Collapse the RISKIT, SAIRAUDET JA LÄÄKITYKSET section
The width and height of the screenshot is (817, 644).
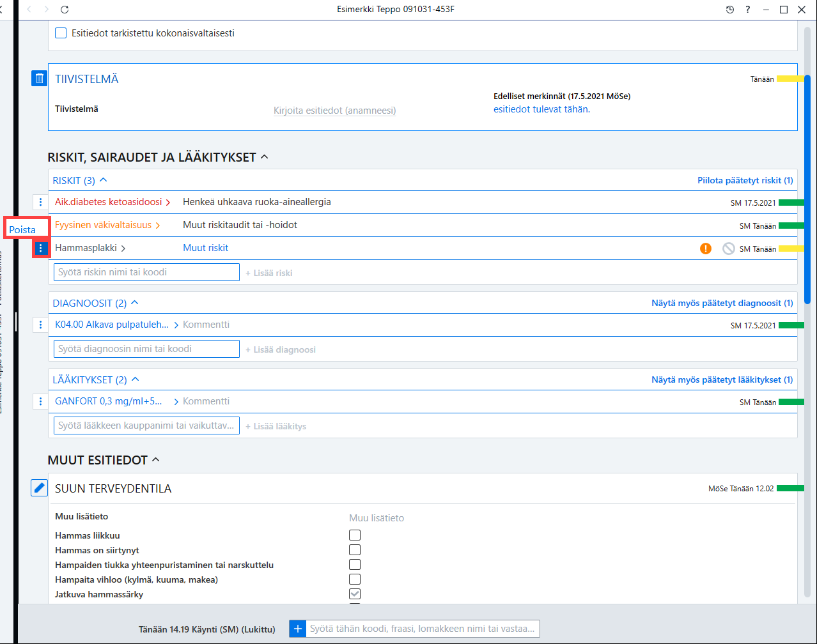(x=265, y=157)
